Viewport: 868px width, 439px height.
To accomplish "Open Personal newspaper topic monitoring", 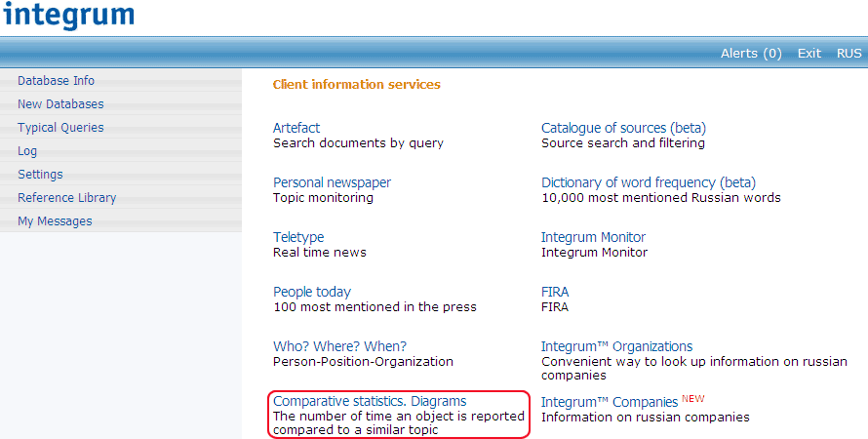I will pos(332,182).
